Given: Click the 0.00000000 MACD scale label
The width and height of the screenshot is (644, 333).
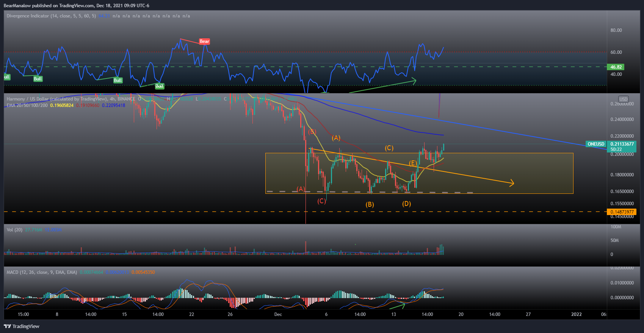Looking at the screenshot, I should [x=622, y=298].
